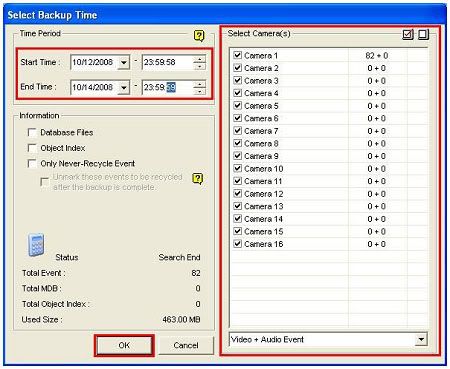Open the Time Period help icon

click(x=199, y=36)
